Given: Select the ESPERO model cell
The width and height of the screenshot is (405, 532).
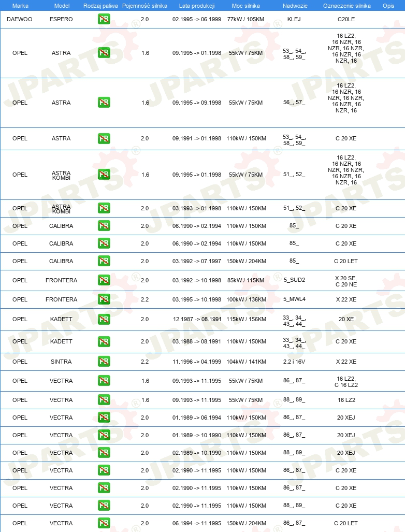Looking at the screenshot, I should coord(61,19).
